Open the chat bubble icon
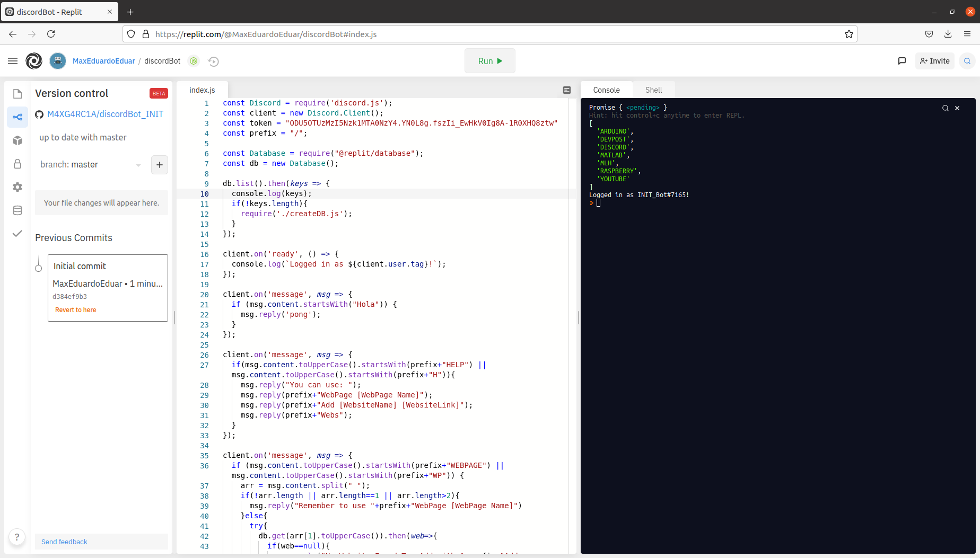The width and height of the screenshot is (980, 558). click(x=902, y=61)
